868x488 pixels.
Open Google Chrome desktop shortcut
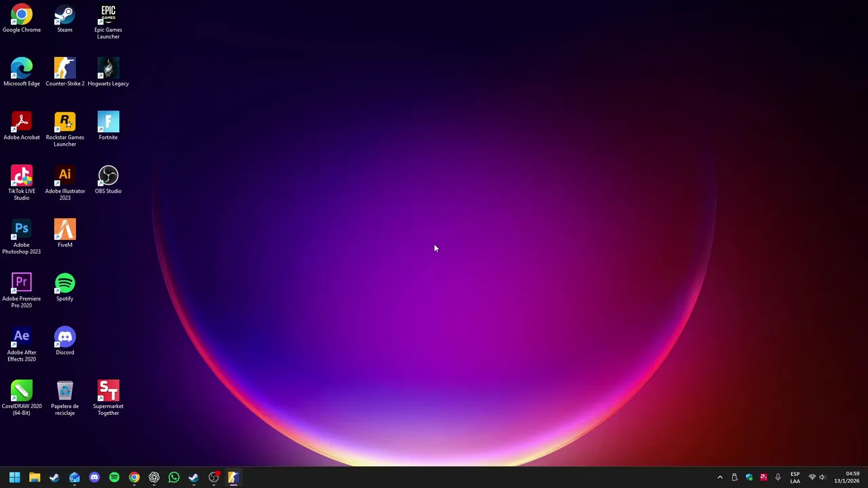pos(22,19)
